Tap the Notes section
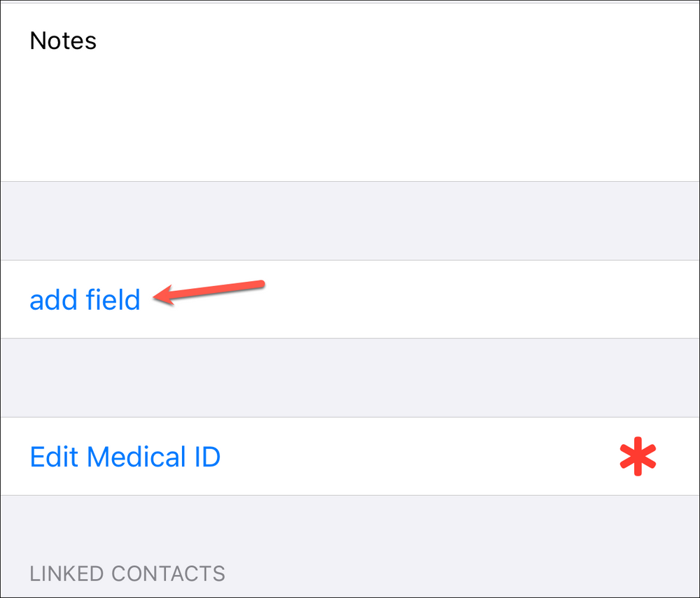Viewport: 700px width, 598px height. 350,91
